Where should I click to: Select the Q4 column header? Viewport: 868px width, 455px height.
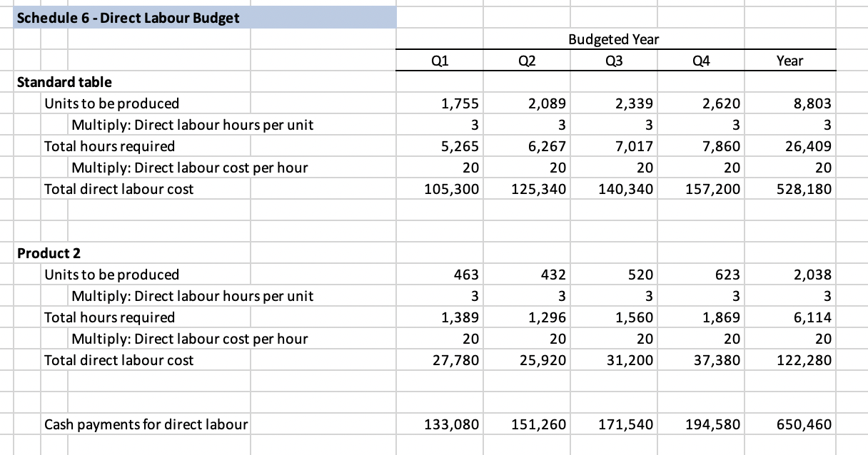coord(701,61)
